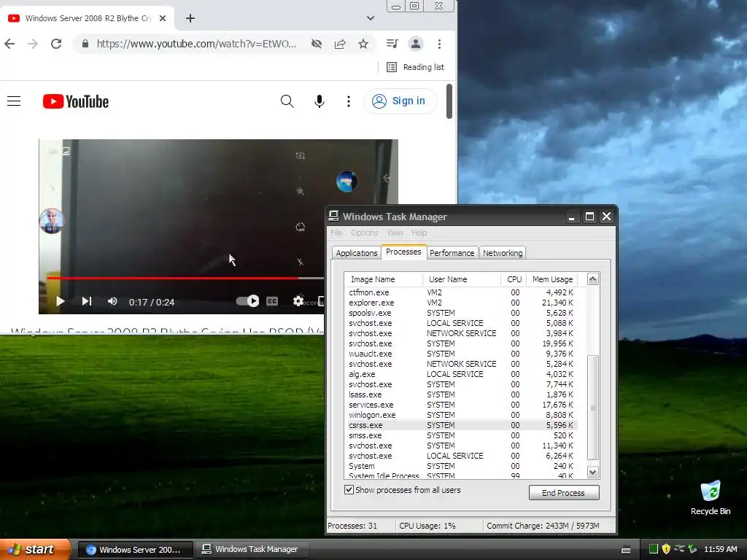Screen dimensions: 747x560
Task: Uncheck Show processes from all users
Action: (349, 489)
